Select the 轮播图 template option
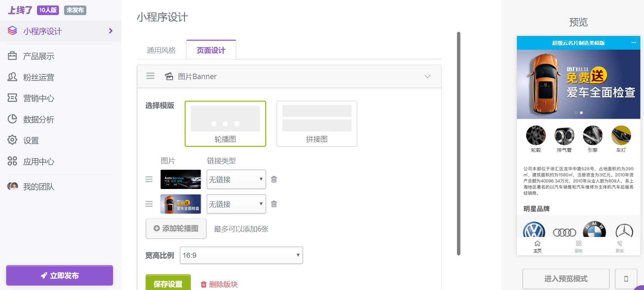The width and height of the screenshot is (644, 290). pos(225,124)
